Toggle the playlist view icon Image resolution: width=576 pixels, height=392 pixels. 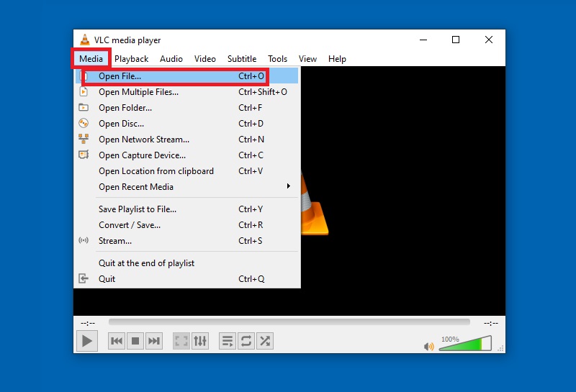click(x=228, y=341)
